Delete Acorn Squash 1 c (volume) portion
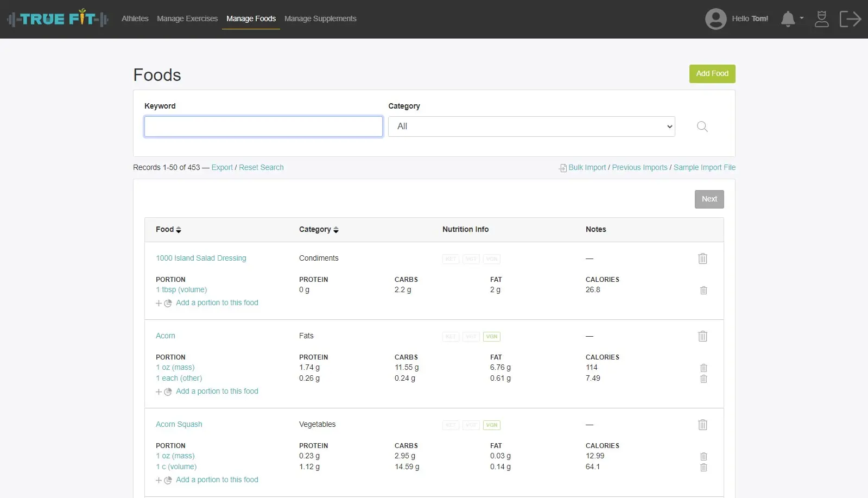 [x=704, y=467]
